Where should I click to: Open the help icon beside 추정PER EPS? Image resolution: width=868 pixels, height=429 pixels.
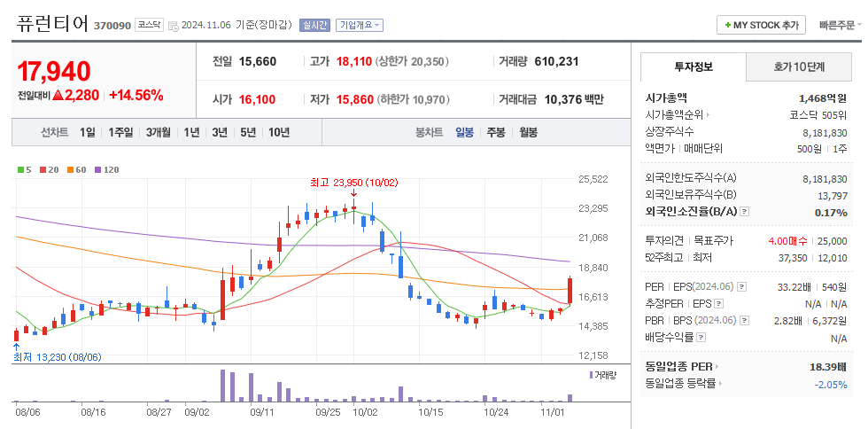pyautogui.click(x=718, y=304)
